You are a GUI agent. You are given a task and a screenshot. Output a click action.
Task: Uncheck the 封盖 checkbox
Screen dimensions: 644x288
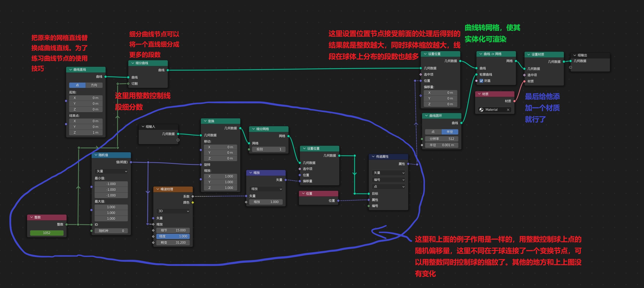(x=481, y=81)
